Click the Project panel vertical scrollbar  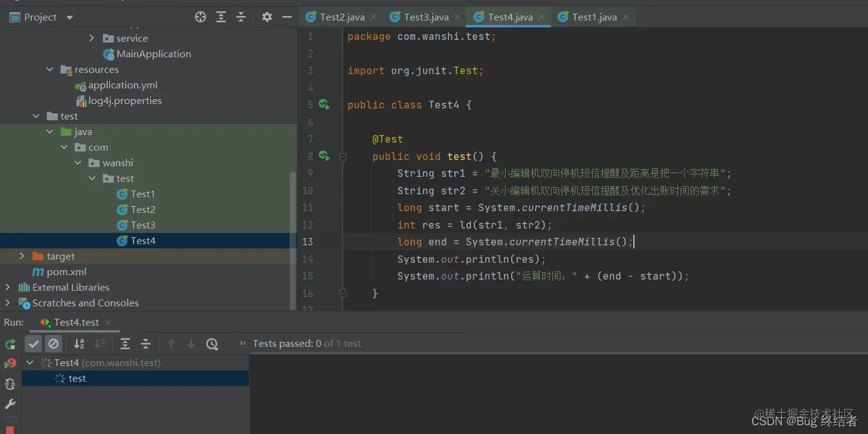point(293,240)
